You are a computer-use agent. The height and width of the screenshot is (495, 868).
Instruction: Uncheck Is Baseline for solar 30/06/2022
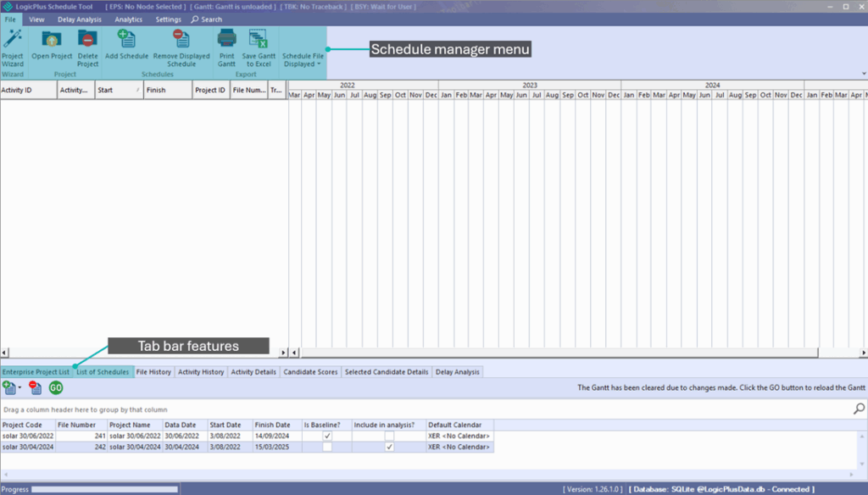coord(327,436)
